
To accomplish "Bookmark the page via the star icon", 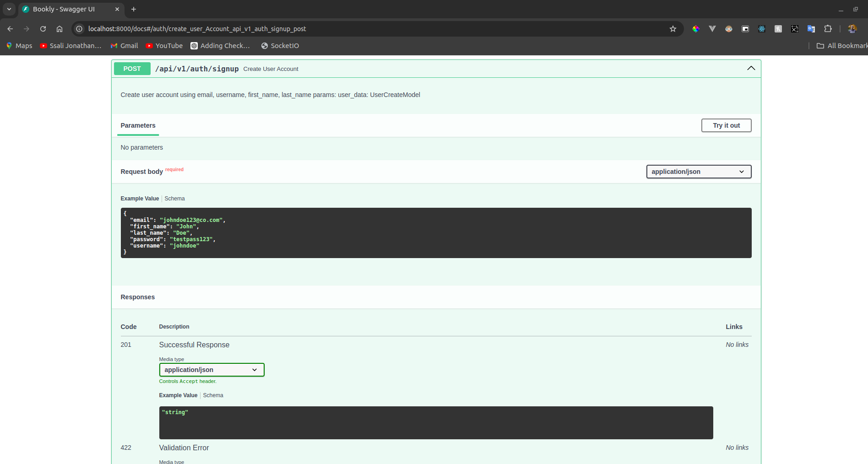I will click(x=673, y=28).
